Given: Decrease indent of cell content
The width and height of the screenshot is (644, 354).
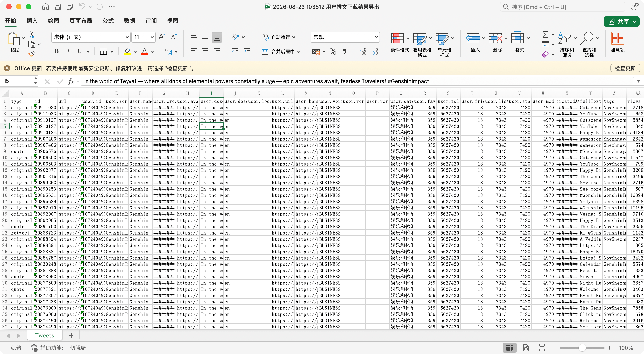Looking at the screenshot, I should click(235, 51).
